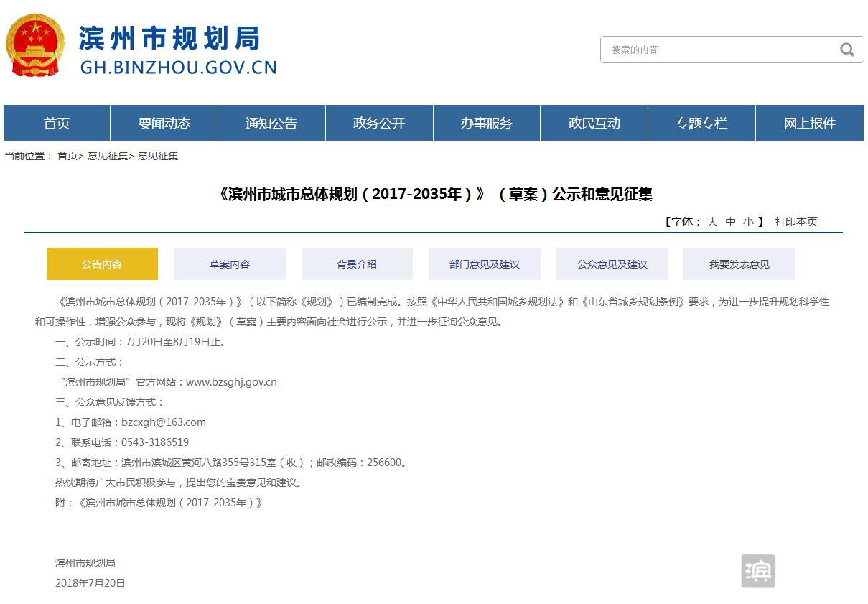Switch to the 草案内容 tab
This screenshot has height=604, width=868.
click(x=230, y=264)
